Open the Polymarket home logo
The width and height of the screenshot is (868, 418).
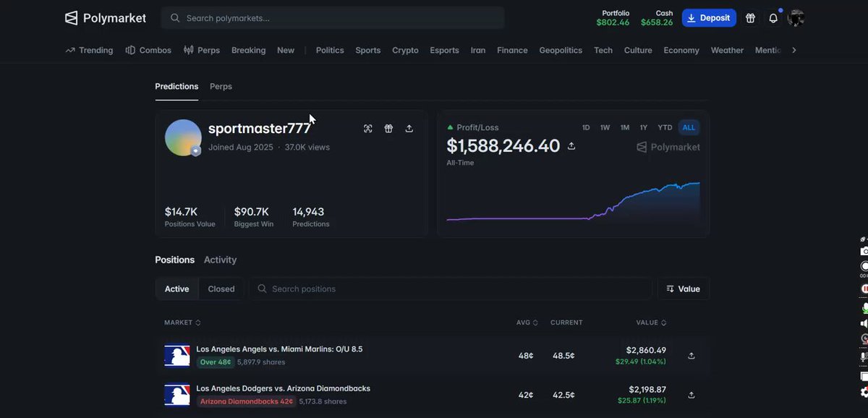tap(105, 18)
